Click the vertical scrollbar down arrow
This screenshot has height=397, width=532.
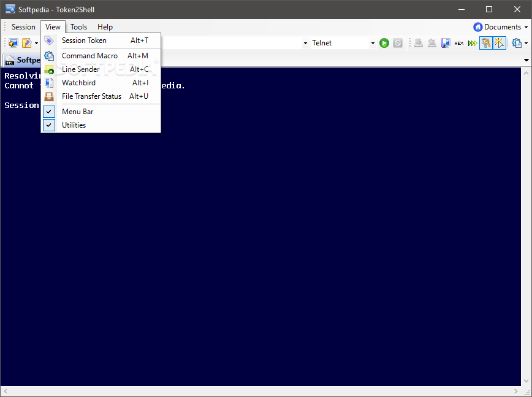point(526,380)
